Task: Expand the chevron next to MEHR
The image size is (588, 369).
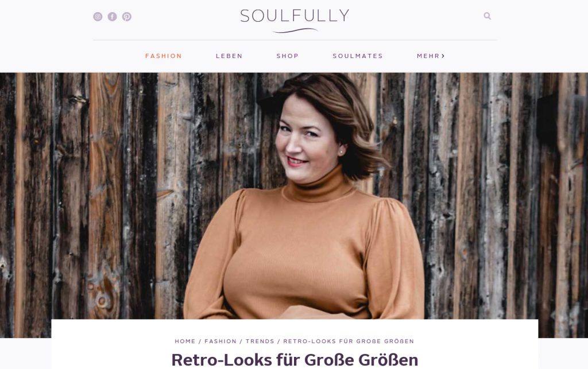Action: [x=443, y=56]
